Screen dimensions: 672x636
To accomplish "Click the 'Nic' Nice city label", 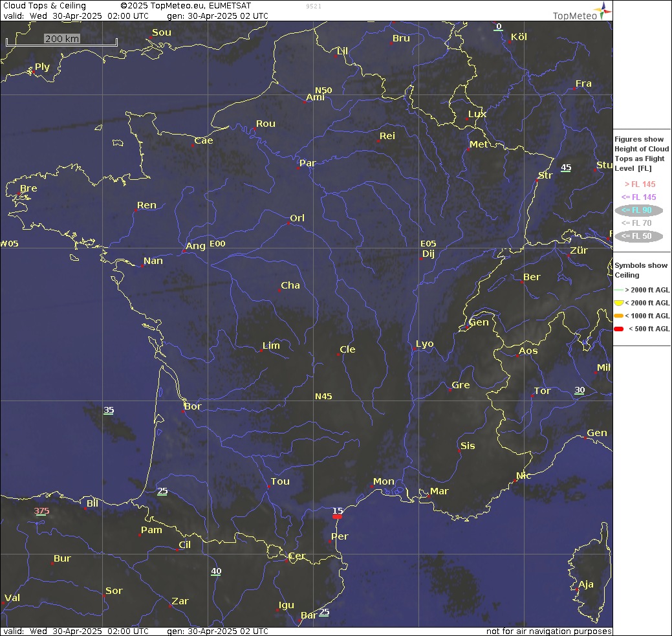I will [524, 475].
